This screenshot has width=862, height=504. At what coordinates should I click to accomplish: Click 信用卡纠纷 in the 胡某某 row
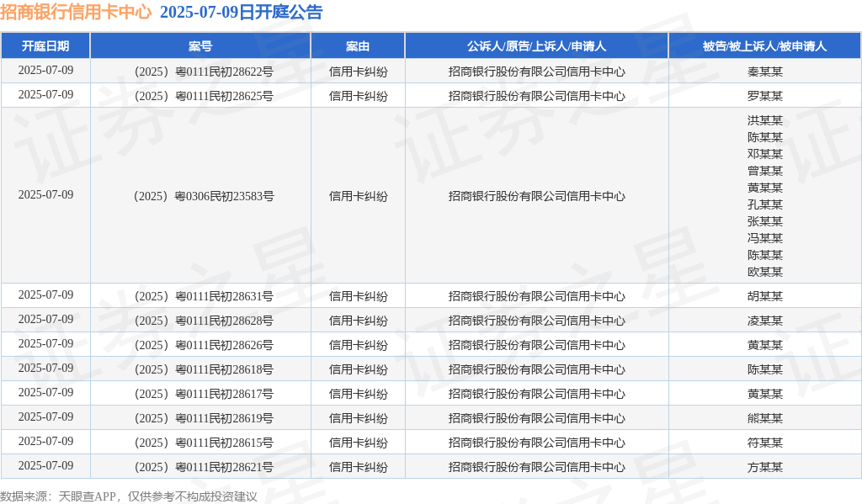coord(359,296)
